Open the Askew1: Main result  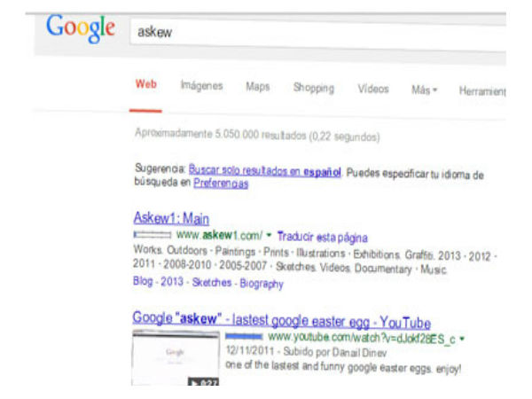171,218
